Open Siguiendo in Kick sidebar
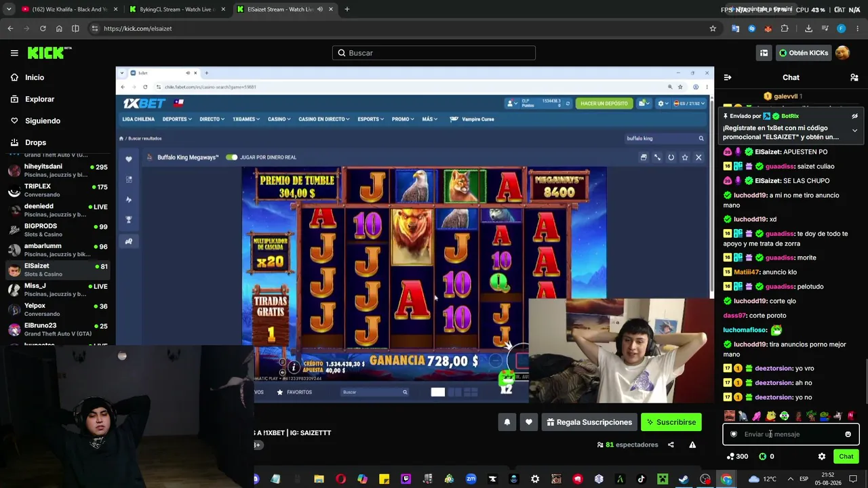 click(x=42, y=121)
